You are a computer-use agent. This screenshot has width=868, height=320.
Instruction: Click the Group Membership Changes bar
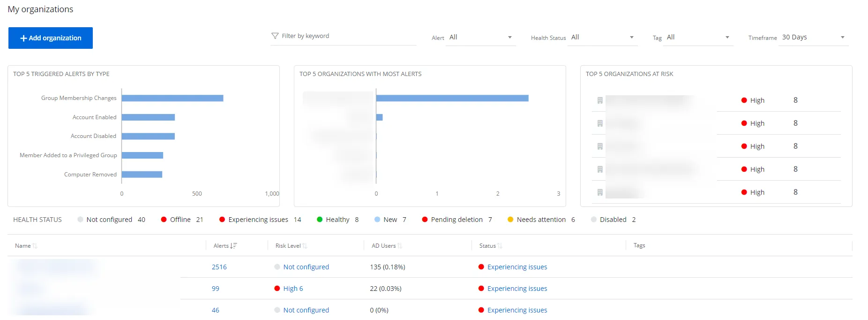(x=172, y=98)
